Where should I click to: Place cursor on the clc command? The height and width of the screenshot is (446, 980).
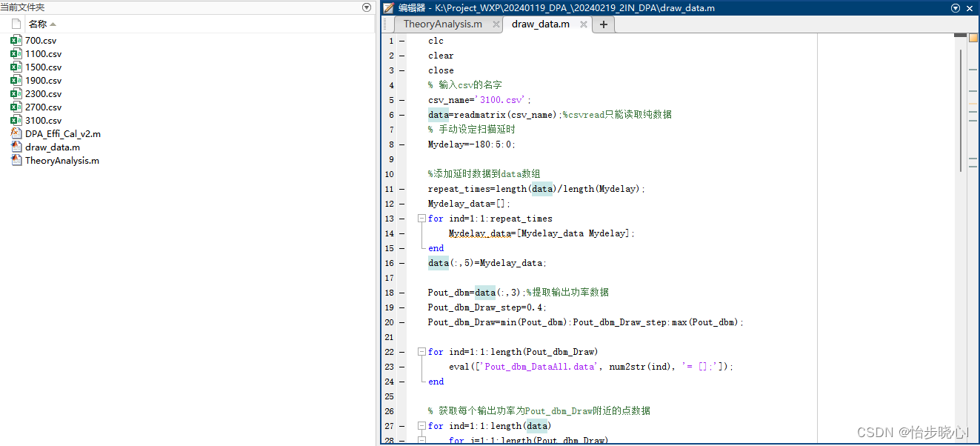click(436, 41)
